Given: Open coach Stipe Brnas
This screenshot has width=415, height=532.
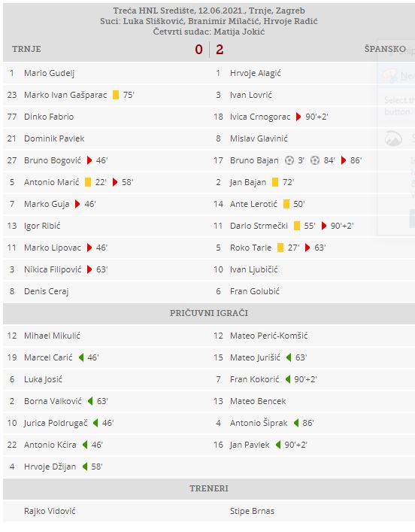Looking at the screenshot, I should tap(252, 511).
